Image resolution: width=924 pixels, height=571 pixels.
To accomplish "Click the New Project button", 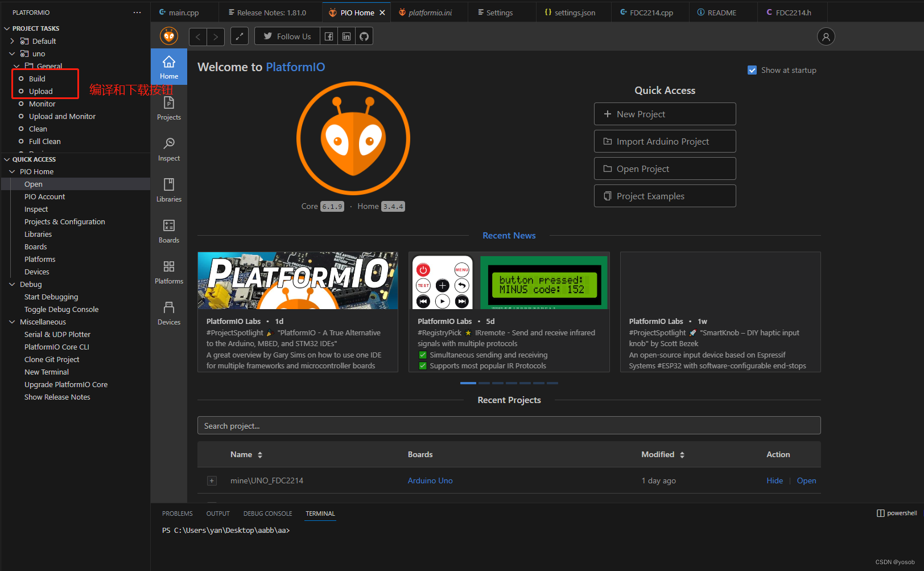I will point(665,114).
